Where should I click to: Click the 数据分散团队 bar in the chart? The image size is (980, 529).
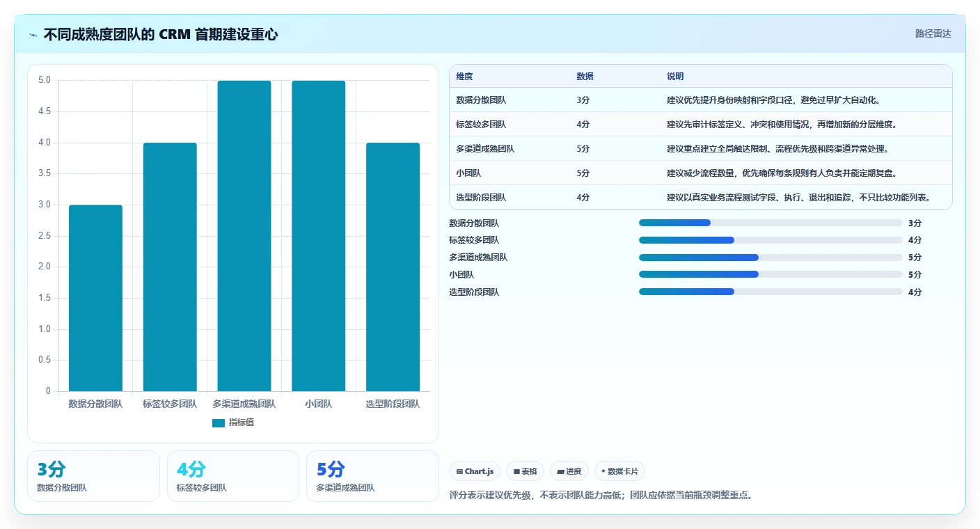click(x=95, y=298)
